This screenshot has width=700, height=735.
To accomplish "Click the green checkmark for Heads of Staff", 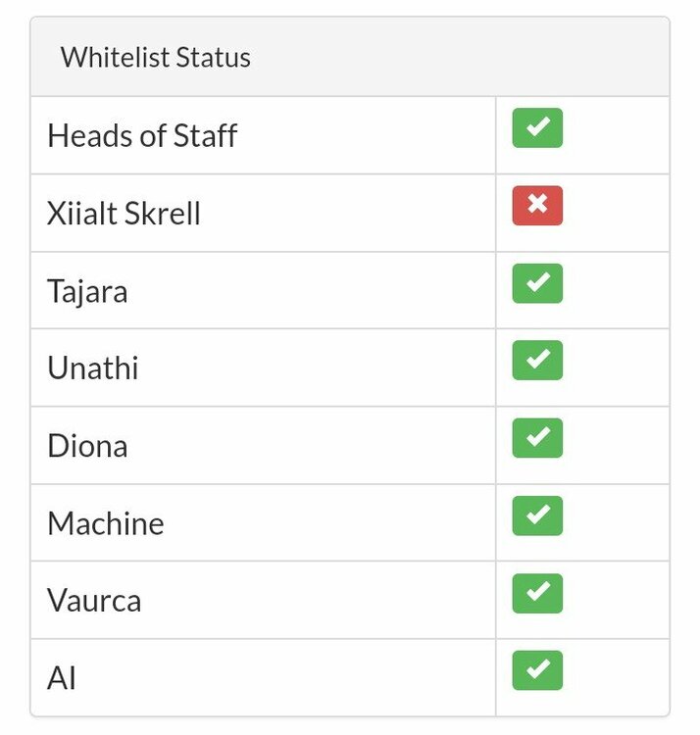I will [537, 128].
